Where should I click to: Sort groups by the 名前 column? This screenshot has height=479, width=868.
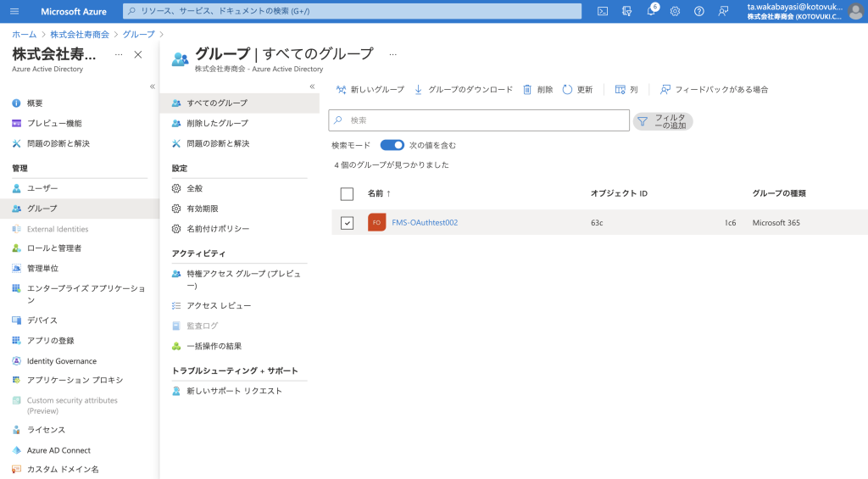coord(379,193)
